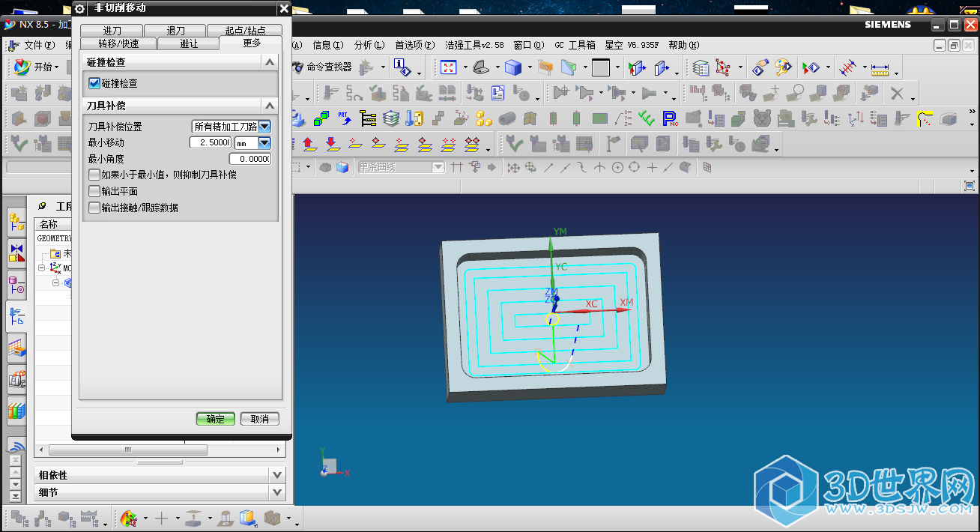Image resolution: width=980 pixels, height=532 pixels.
Task: Open the Assembly Navigator sidebar tab
Action: (x=16, y=222)
